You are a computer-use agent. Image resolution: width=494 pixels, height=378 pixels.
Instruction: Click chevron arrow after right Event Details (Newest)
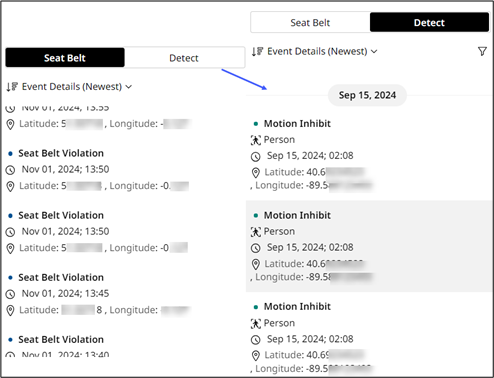[x=374, y=51]
